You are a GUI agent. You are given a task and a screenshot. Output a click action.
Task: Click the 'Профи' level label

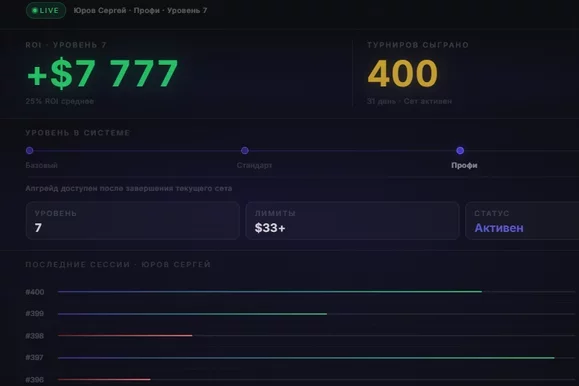[x=464, y=165]
